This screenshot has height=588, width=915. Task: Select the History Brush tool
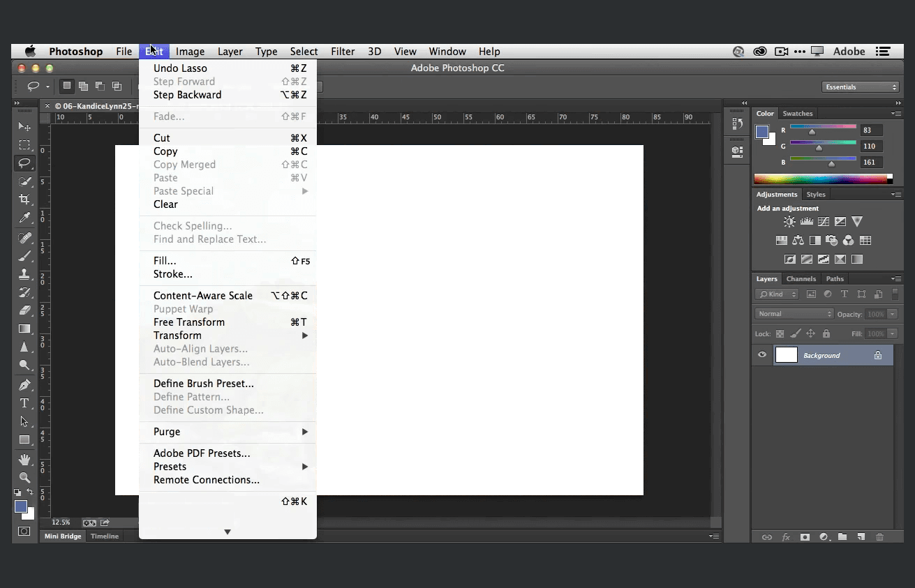24,292
